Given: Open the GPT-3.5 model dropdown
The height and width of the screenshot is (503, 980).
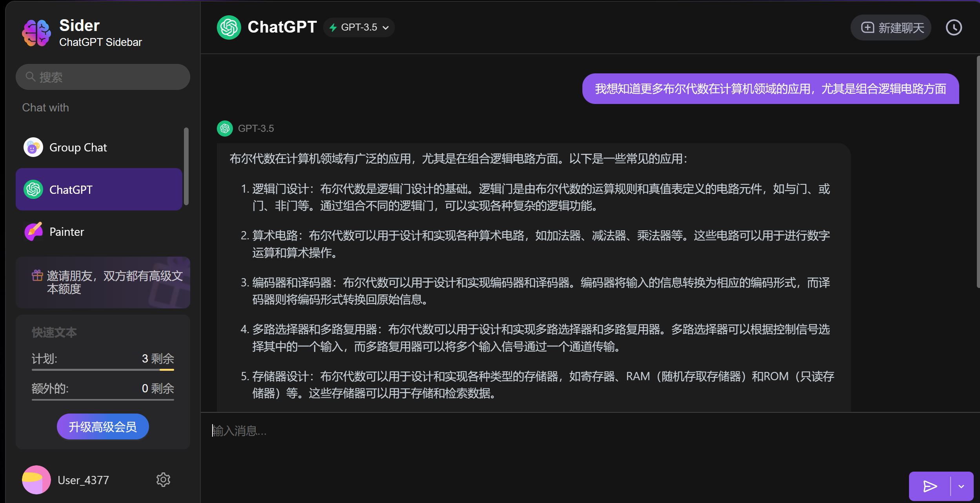Looking at the screenshot, I should tap(359, 27).
